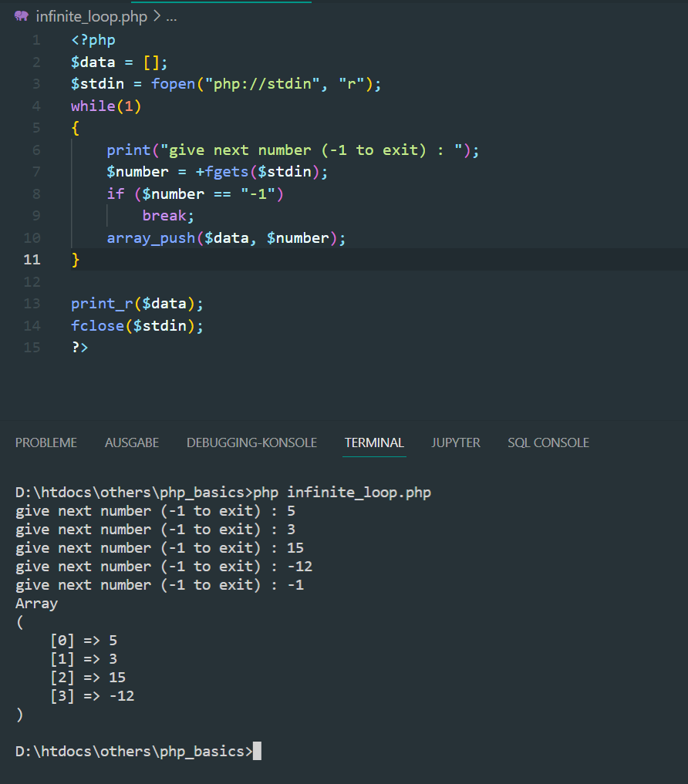This screenshot has height=784, width=688.
Task: Click the $data = []; line
Action: pos(119,62)
